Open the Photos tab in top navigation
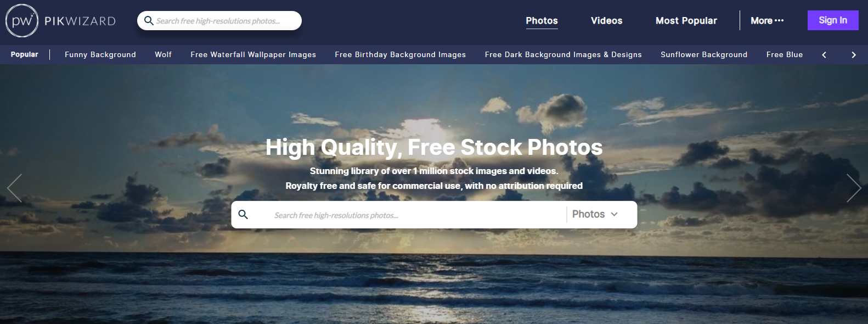This screenshot has height=324, width=868. [542, 21]
